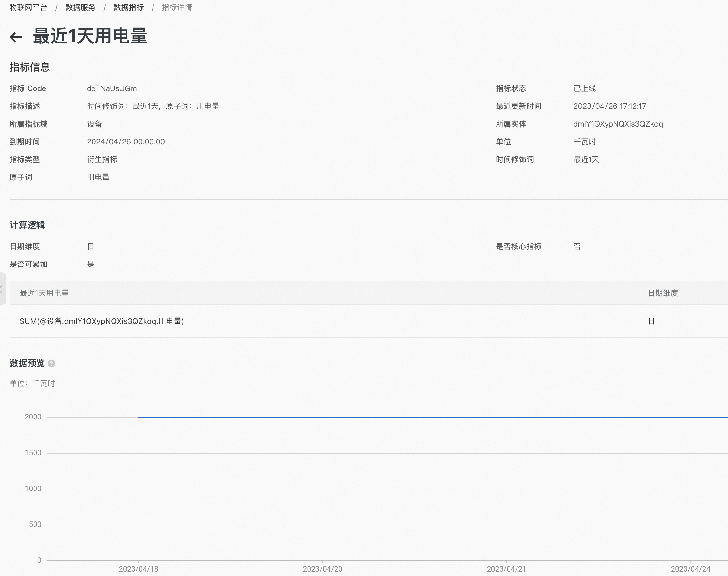Navigate to 数据指标 breadcrumb item
Viewport: 728px width, 576px height.
(128, 7)
